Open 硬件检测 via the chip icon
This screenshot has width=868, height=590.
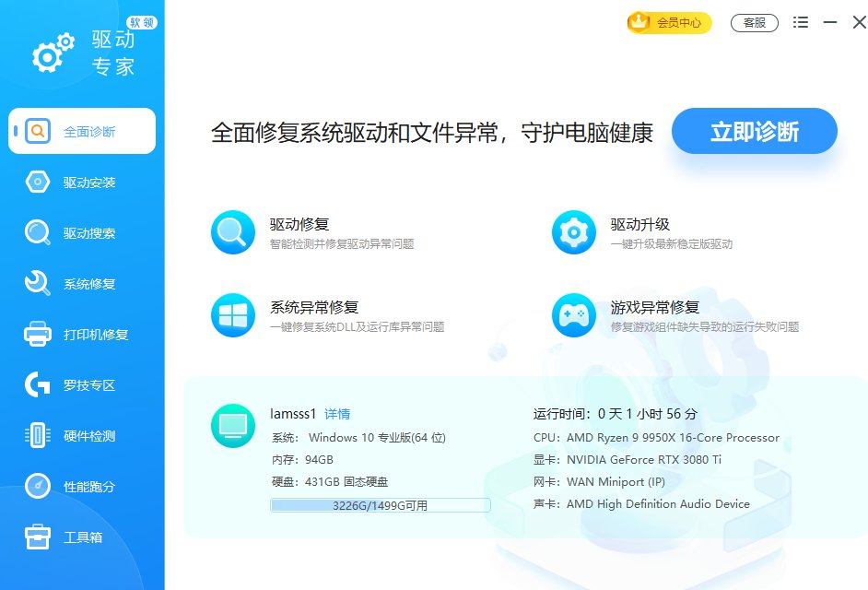[39, 435]
